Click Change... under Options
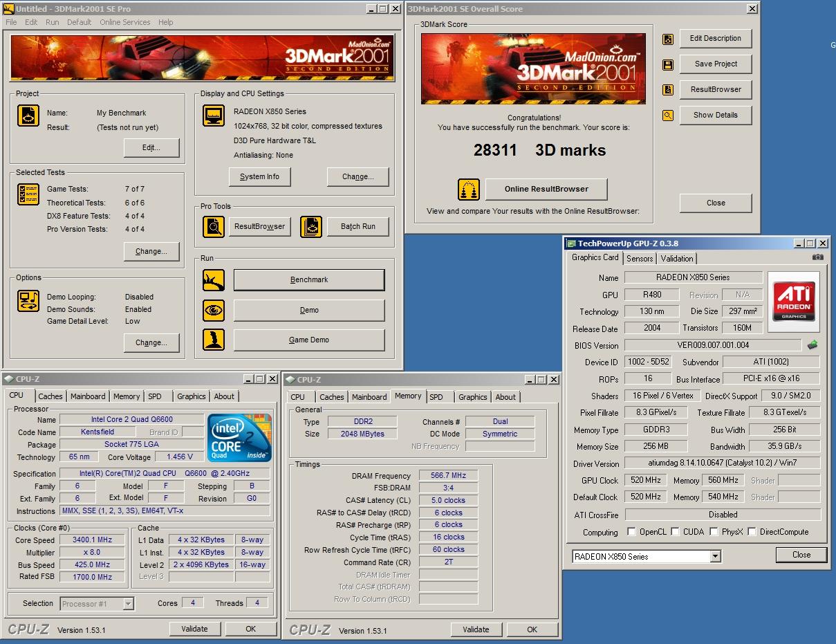836x644 pixels. point(151,343)
